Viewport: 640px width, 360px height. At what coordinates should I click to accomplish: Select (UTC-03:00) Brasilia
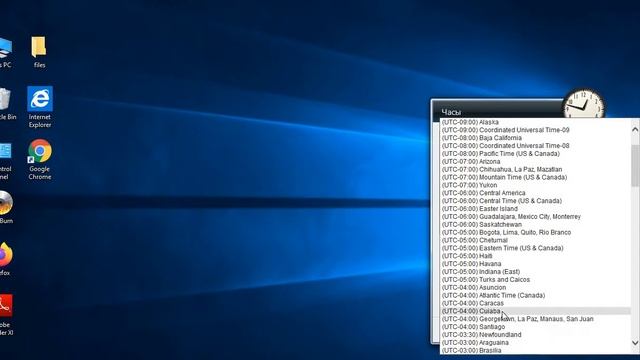535,350
